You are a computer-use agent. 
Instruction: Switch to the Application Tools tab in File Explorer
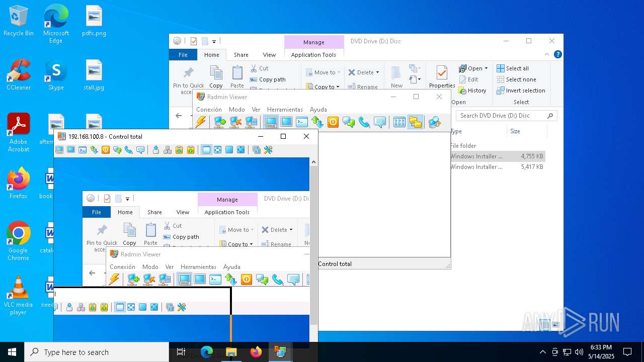[313, 55]
